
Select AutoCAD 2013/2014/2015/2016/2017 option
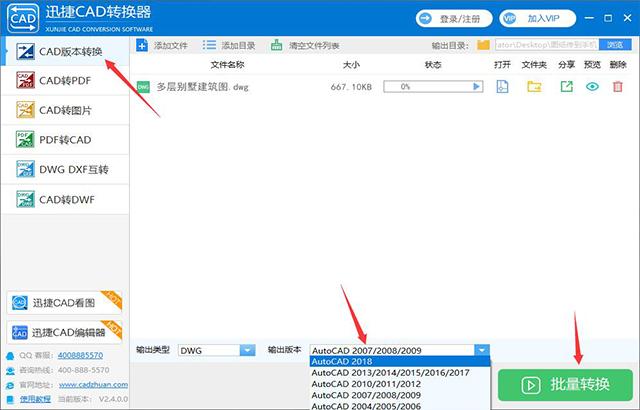[x=400, y=372]
